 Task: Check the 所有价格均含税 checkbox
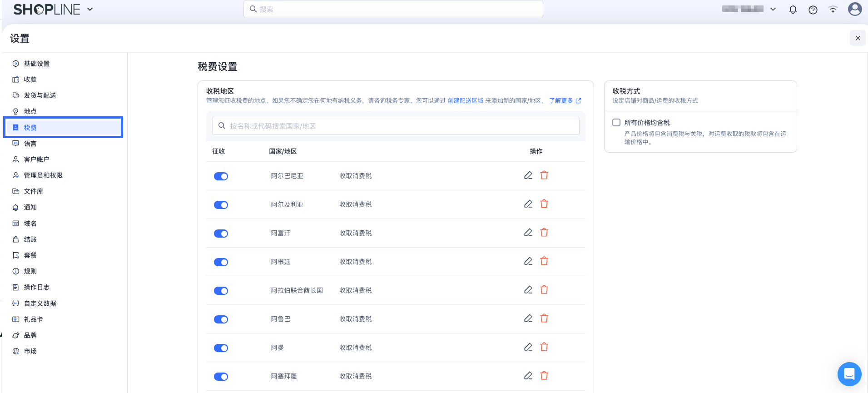click(616, 123)
